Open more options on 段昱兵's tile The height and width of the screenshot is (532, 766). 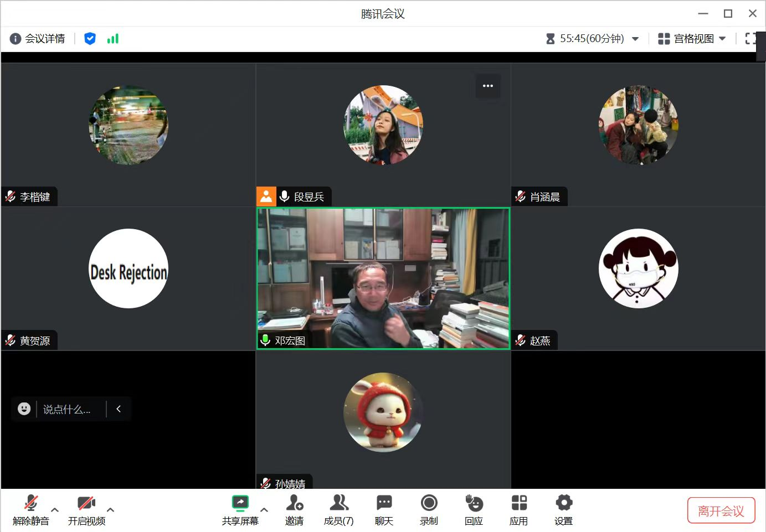(488, 86)
